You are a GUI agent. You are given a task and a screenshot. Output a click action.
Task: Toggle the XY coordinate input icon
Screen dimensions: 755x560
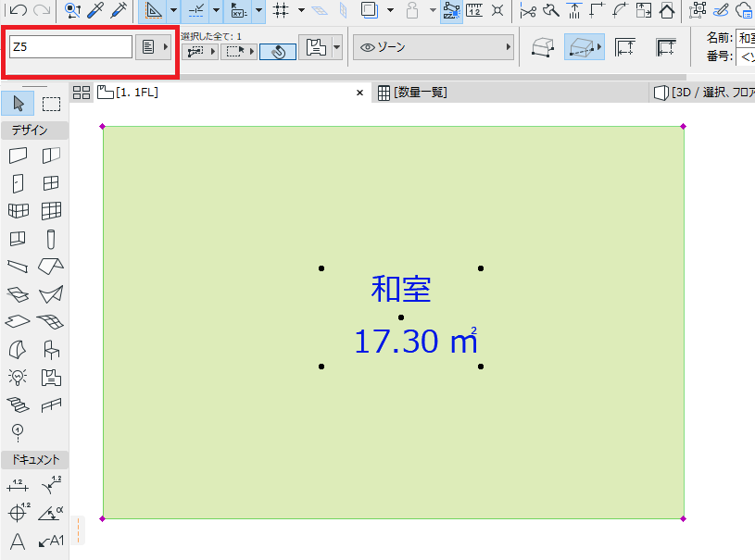(238, 10)
